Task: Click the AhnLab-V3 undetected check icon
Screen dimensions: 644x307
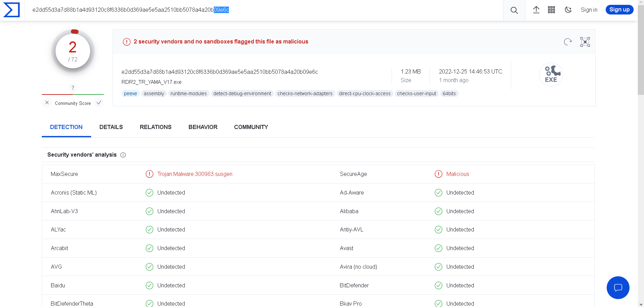Action: pyautogui.click(x=150, y=211)
